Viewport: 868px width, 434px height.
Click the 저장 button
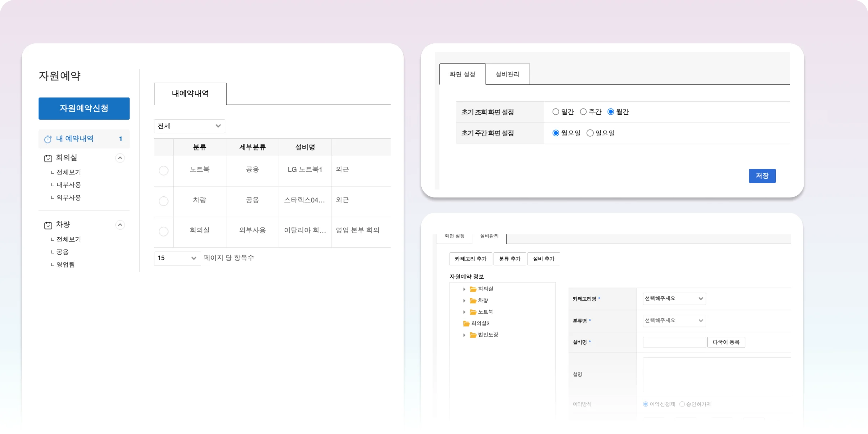762,176
